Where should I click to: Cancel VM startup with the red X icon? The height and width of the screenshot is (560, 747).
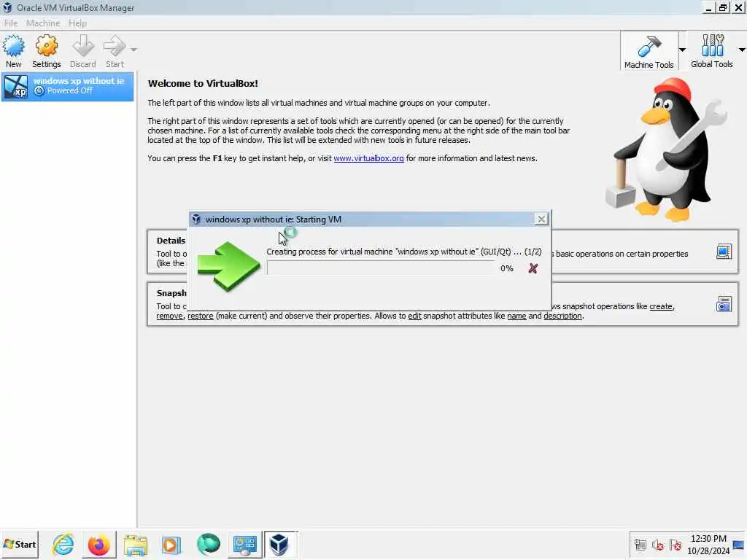[x=533, y=268]
